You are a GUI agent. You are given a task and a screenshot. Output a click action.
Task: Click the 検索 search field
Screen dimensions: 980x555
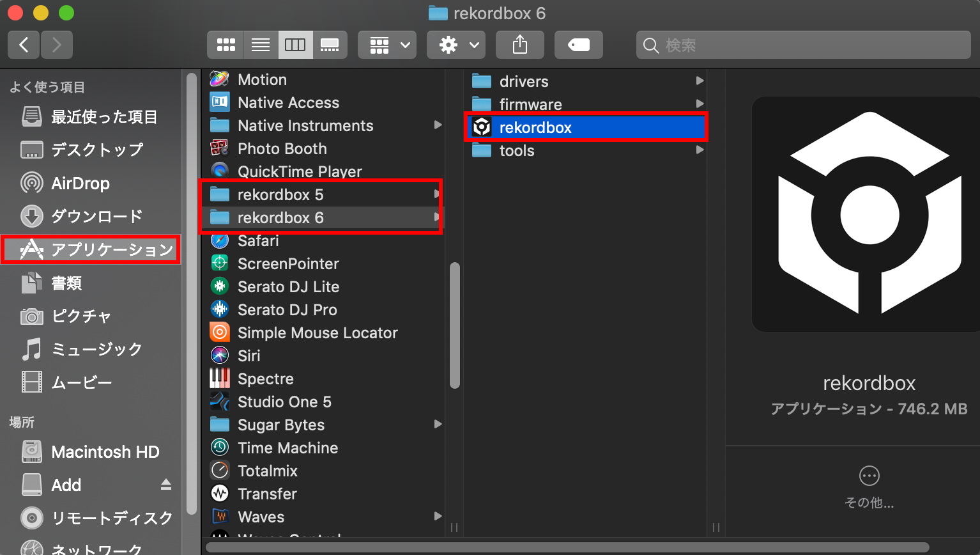[x=804, y=45]
